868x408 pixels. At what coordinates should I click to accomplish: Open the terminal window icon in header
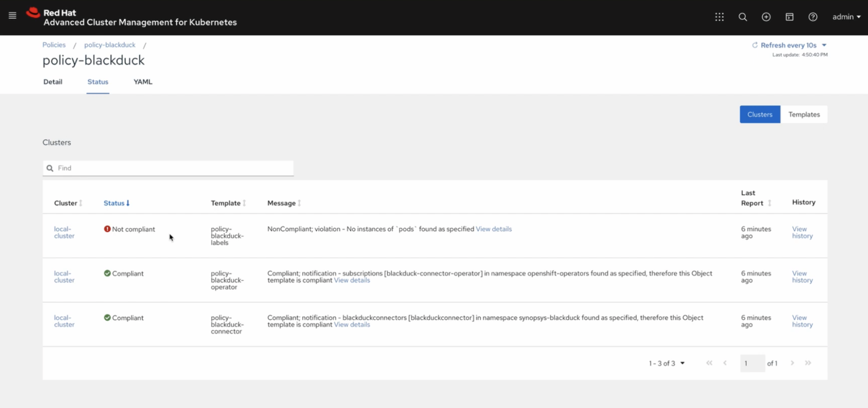[789, 17]
